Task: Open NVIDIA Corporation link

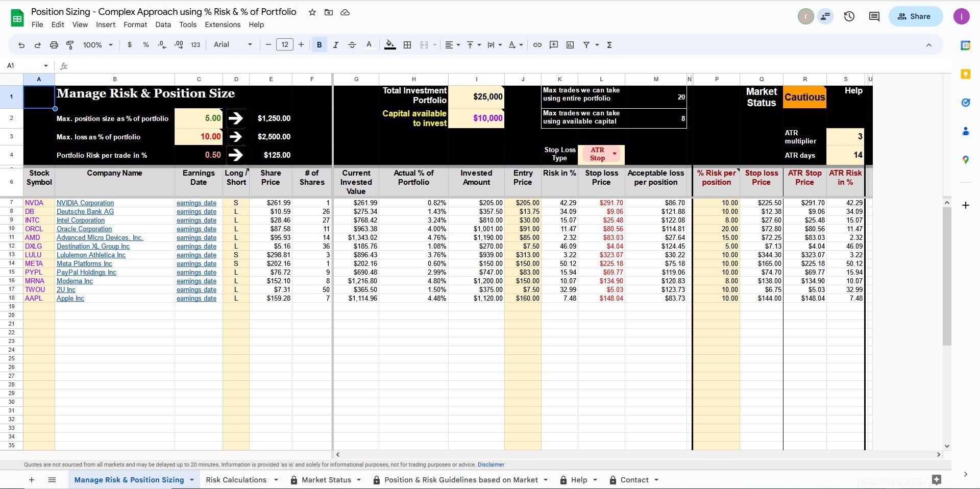Action: click(x=85, y=203)
